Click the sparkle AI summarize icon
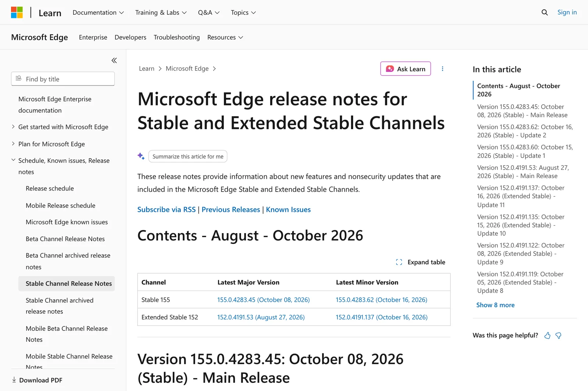Viewport: 588px width, 391px height. [x=141, y=156]
